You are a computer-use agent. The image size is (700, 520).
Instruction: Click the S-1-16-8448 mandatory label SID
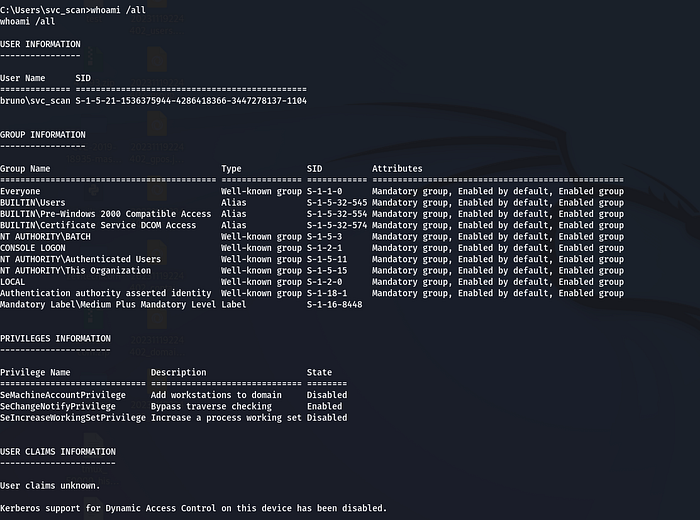(334, 305)
